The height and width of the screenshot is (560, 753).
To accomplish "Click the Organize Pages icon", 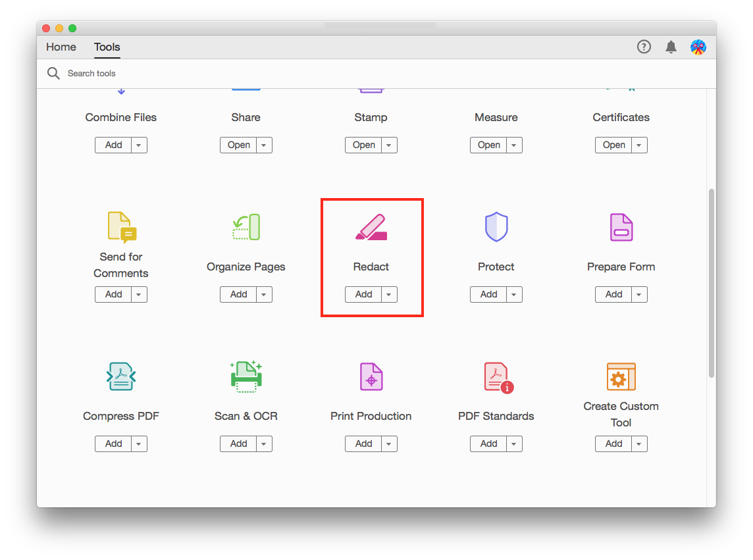I will coord(246,227).
